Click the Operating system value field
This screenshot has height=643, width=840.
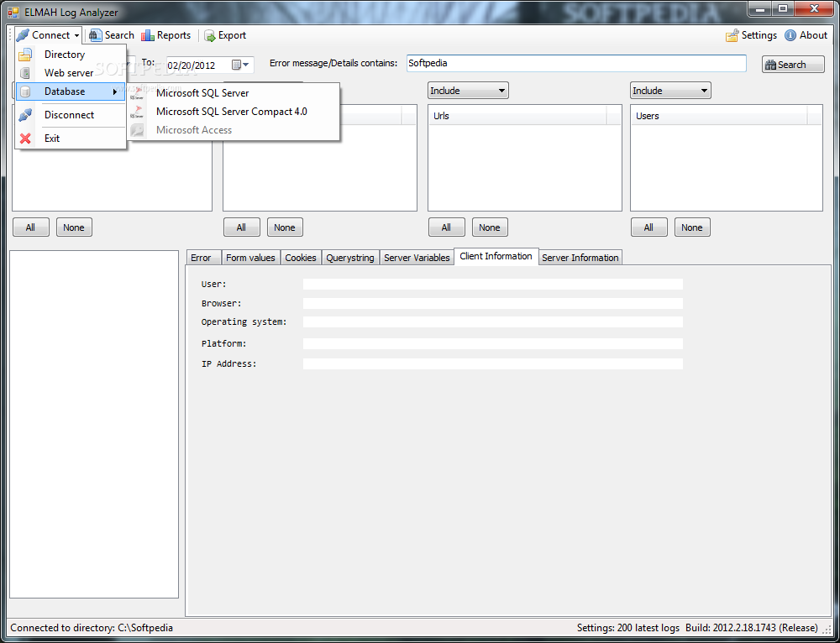[x=493, y=321]
